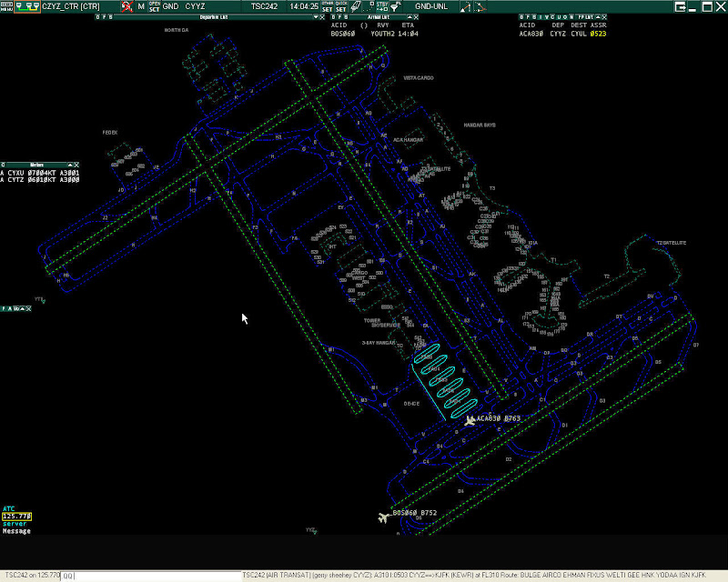Click the M mode indicator on the toolbar

pyautogui.click(x=142, y=6)
